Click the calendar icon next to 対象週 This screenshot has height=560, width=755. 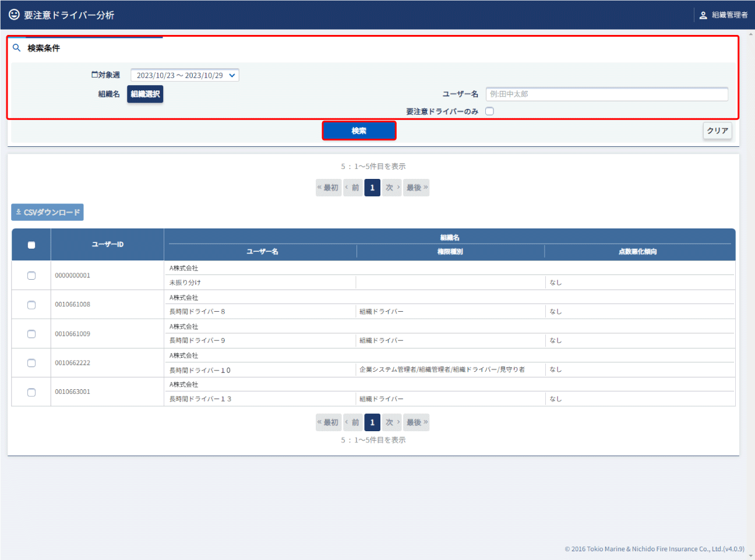(94, 75)
